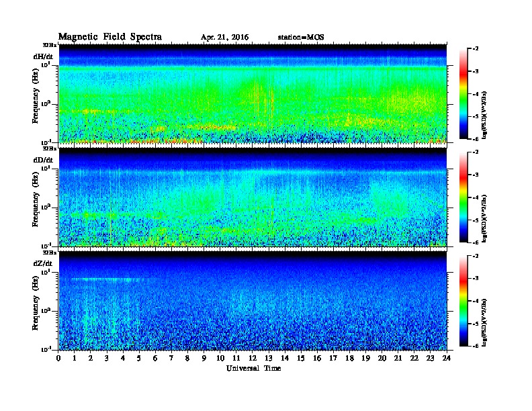The width and height of the screenshot is (532, 411).
Task: Click hour 18 on the time axis
Action: 349,359
